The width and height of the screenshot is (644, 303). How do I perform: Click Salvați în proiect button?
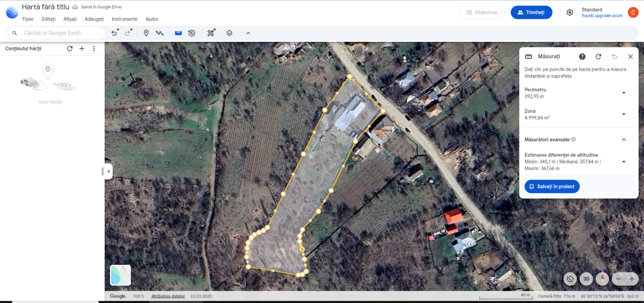552,187
